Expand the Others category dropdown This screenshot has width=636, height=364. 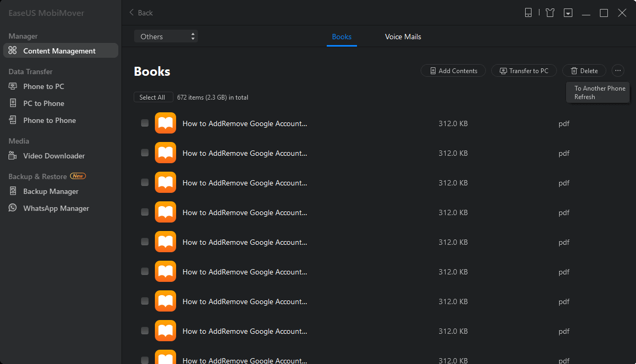[166, 37]
